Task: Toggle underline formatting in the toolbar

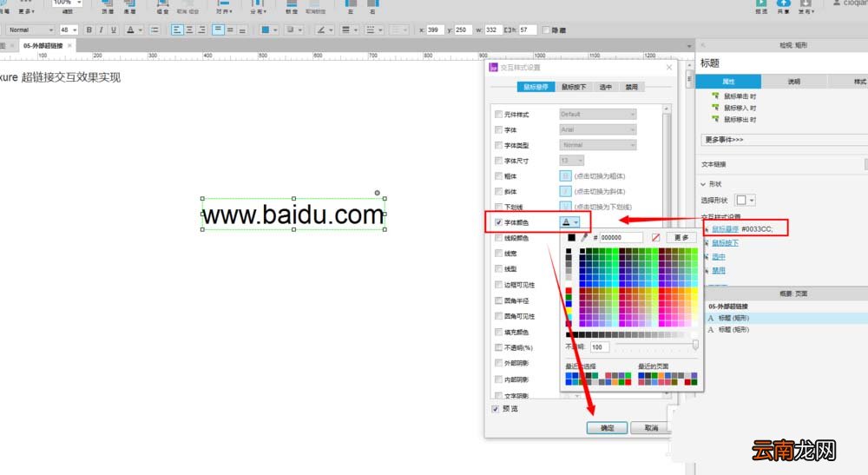Action: pyautogui.click(x=114, y=30)
